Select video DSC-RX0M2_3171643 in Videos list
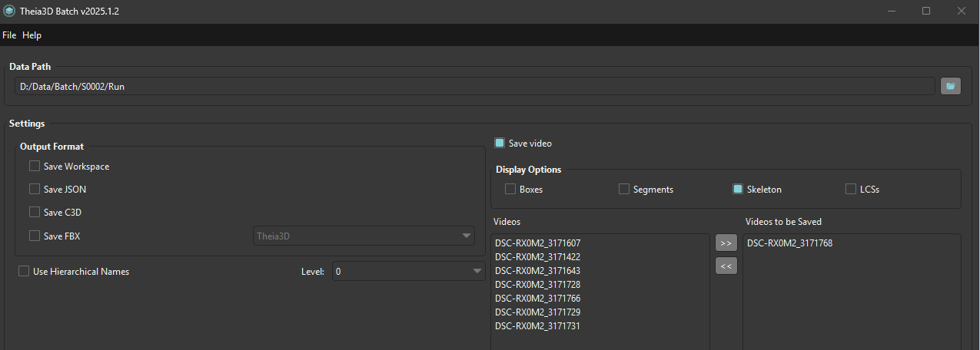Image resolution: width=980 pixels, height=350 pixels. point(538,270)
